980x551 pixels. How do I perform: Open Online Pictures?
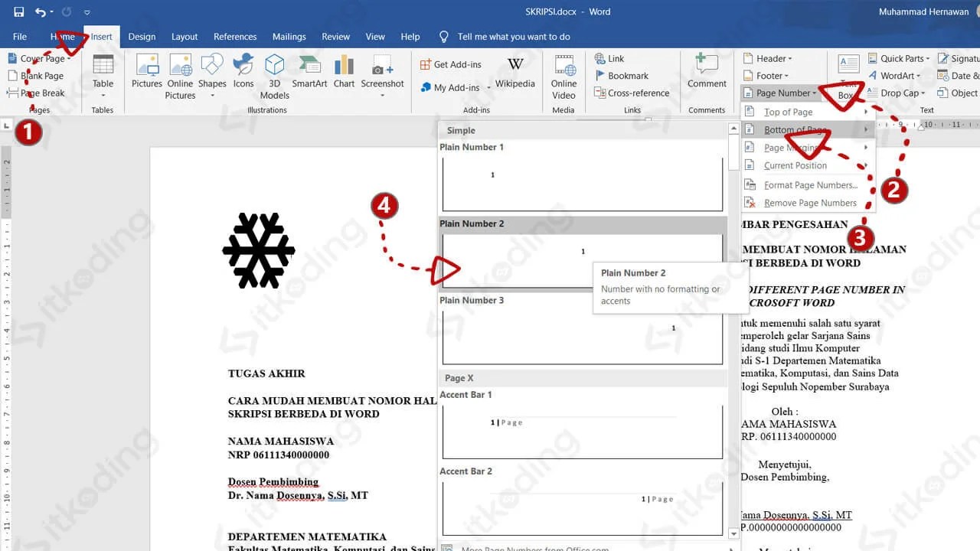181,77
